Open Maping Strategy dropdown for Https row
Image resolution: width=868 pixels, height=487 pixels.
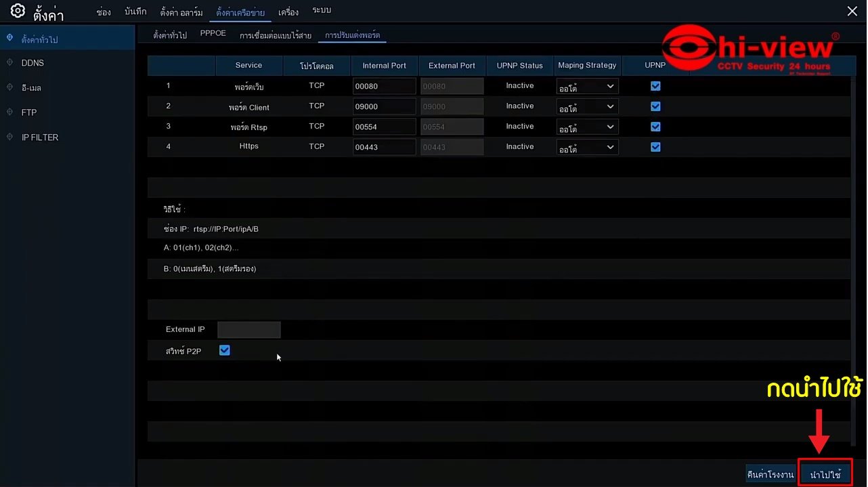point(587,148)
